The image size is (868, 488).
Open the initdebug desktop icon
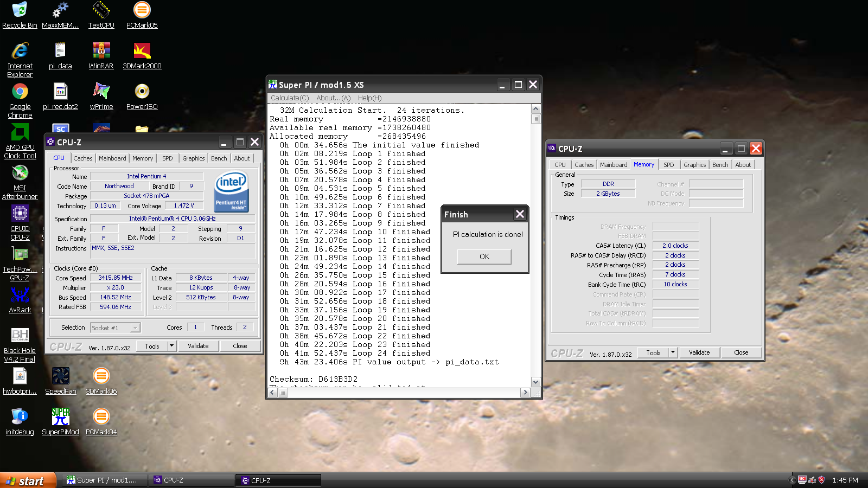click(x=20, y=422)
